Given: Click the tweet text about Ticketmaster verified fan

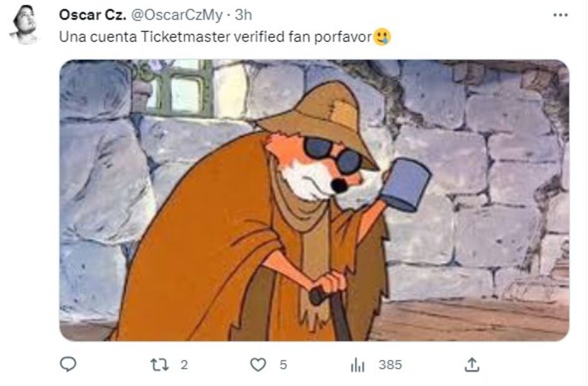Looking at the screenshot, I should [216, 37].
